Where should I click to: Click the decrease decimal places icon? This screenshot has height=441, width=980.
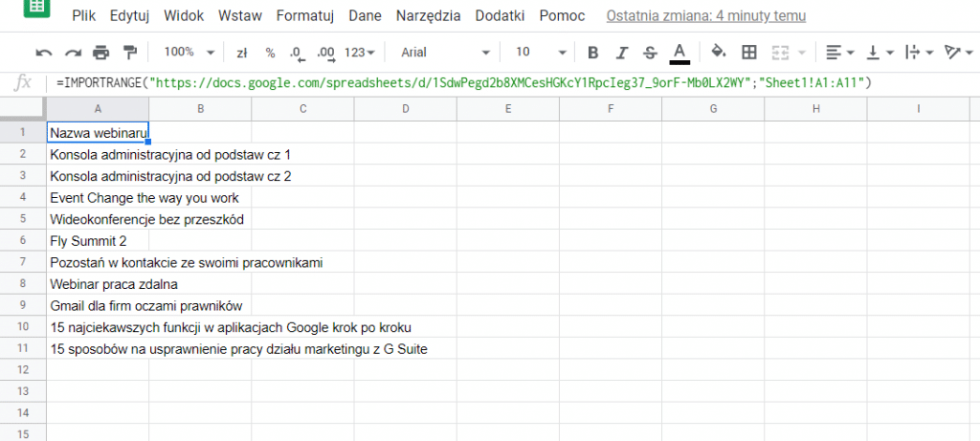coord(296,53)
